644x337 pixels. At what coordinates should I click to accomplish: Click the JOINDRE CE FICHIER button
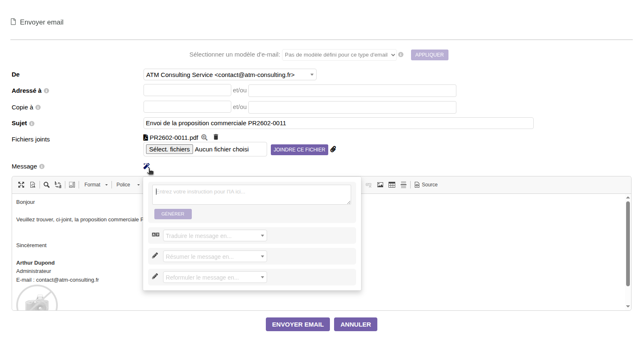click(300, 150)
